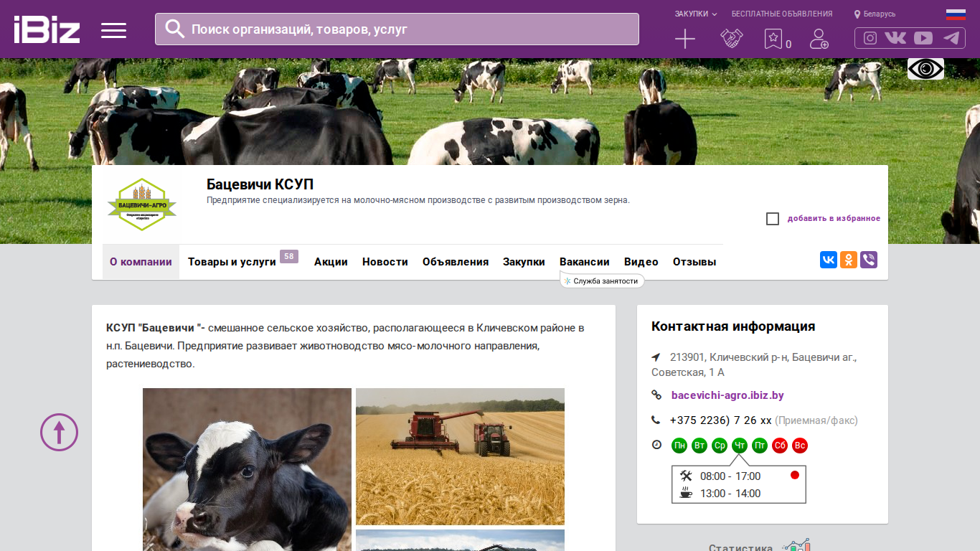Viewport: 980px width, 551px height.
Task: Switch to the Акции tab
Action: [331, 262]
